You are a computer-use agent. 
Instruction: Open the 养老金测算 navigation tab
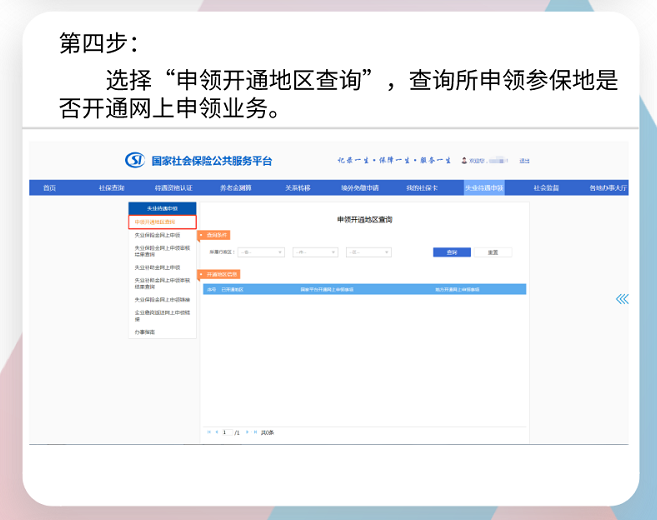click(x=235, y=188)
